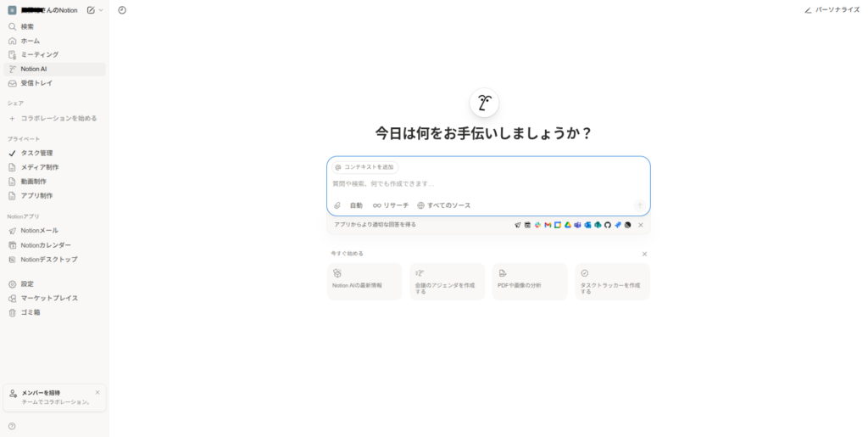This screenshot has width=868, height=437.
Task: Click アプリからより適切な回答を得る text
Action: point(375,225)
